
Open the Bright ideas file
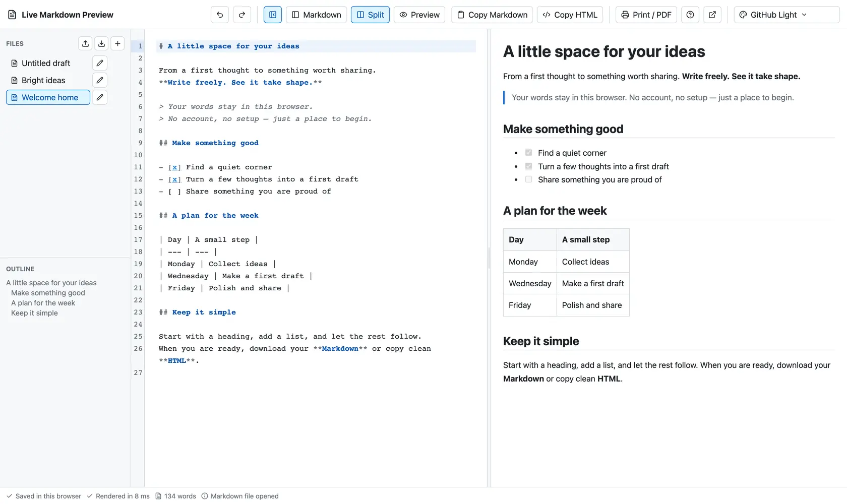48,80
